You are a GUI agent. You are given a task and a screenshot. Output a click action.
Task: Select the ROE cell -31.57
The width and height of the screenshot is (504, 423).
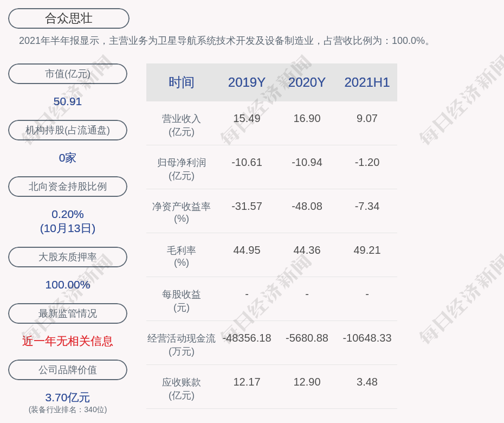click(x=247, y=206)
